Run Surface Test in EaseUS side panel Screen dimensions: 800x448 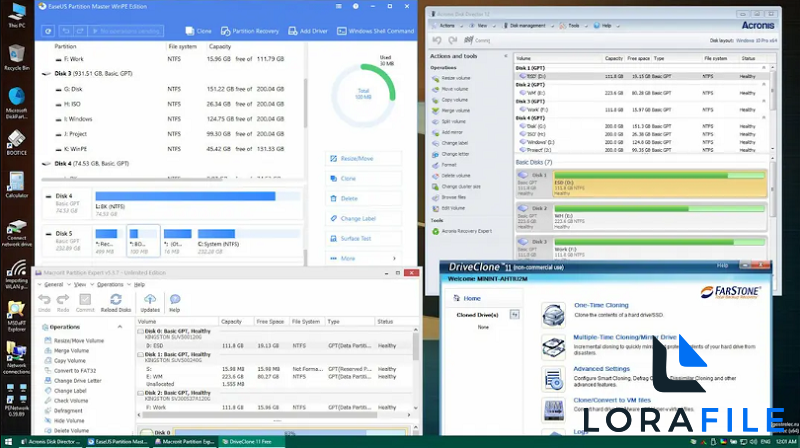click(363, 238)
